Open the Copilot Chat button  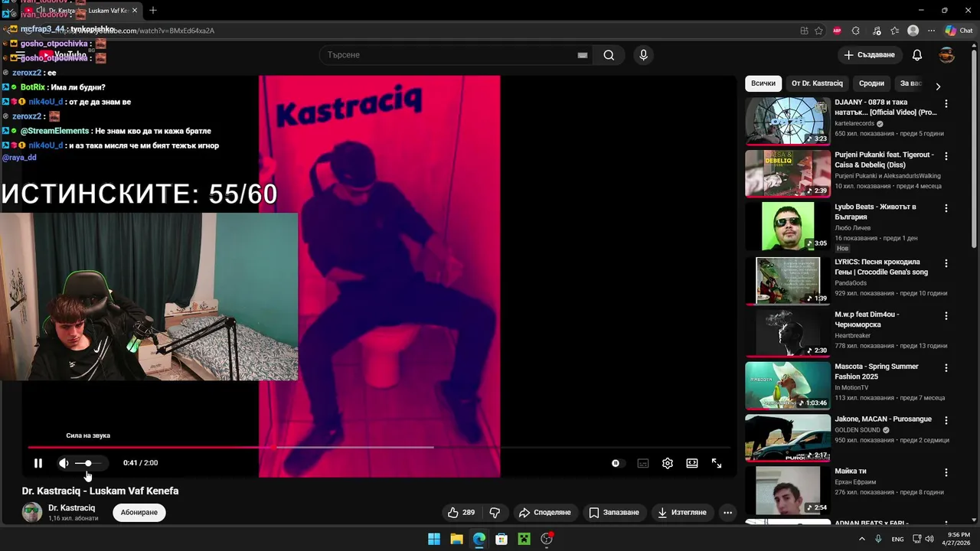[x=959, y=31]
